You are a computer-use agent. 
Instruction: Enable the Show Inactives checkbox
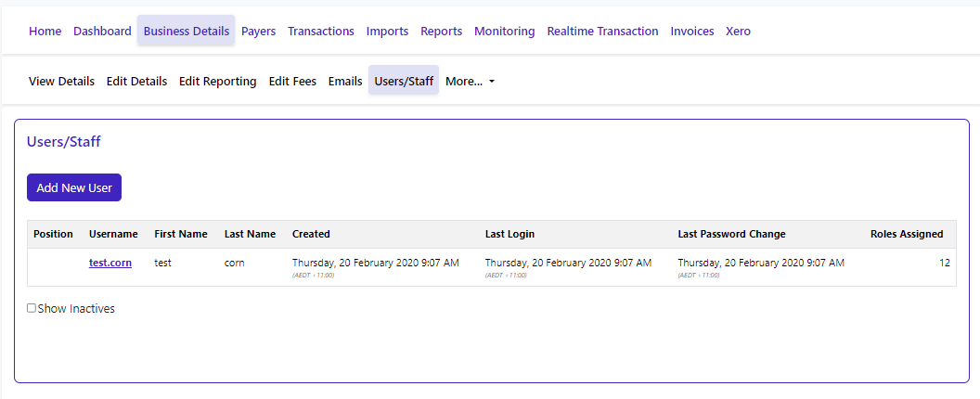32,308
